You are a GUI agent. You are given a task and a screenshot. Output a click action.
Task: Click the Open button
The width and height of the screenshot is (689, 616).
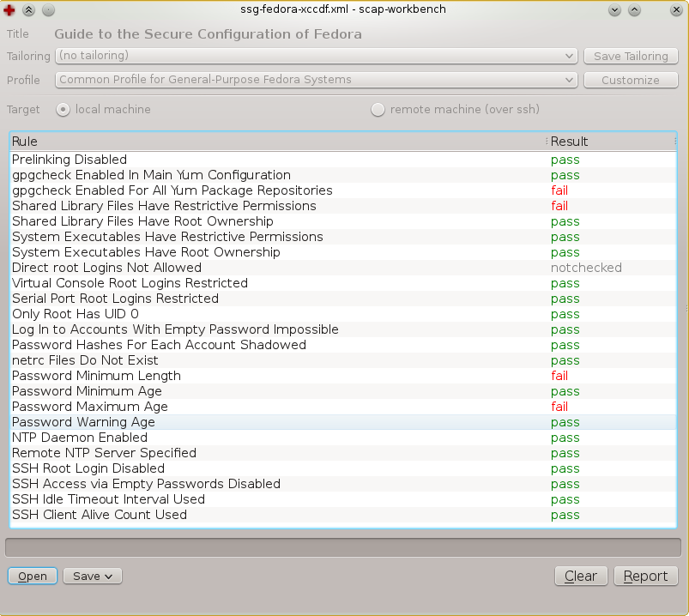[33, 577]
